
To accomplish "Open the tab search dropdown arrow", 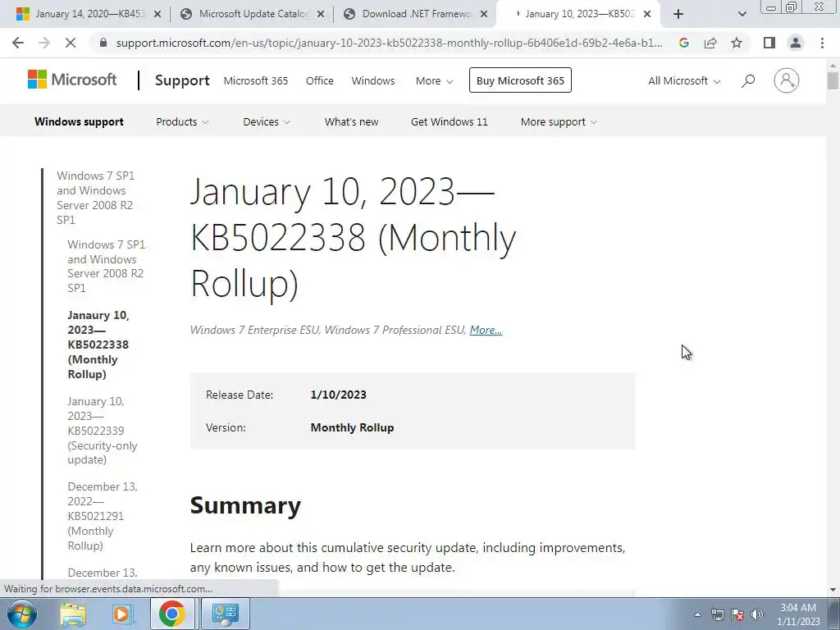I will pyautogui.click(x=742, y=15).
